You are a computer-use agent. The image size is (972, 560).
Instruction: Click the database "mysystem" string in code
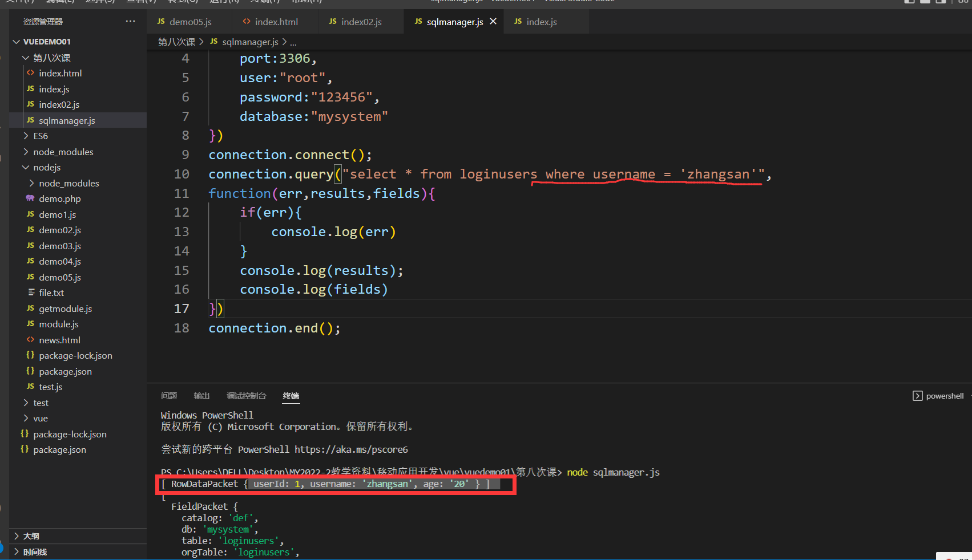click(349, 116)
